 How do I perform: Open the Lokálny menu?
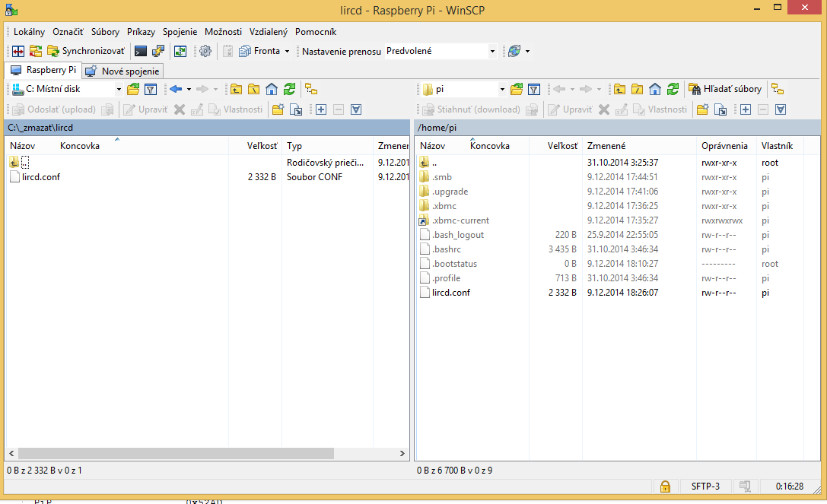pos(29,32)
